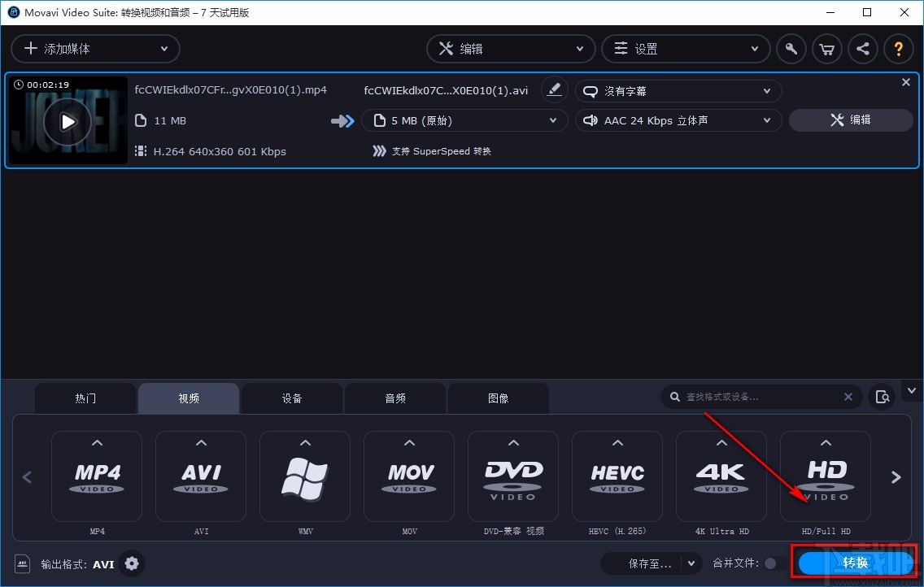Type in the 查找格式或设备 search field
Viewport: 924px width, 587px height.
[756, 397]
